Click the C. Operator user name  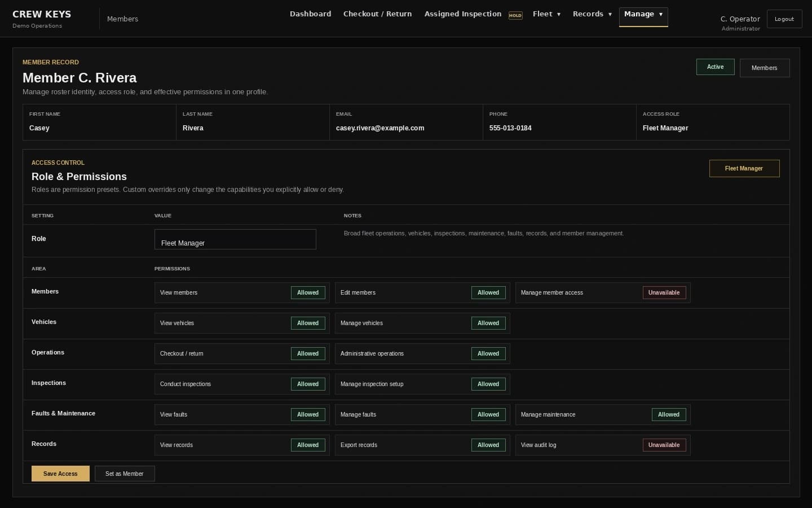tap(740, 19)
